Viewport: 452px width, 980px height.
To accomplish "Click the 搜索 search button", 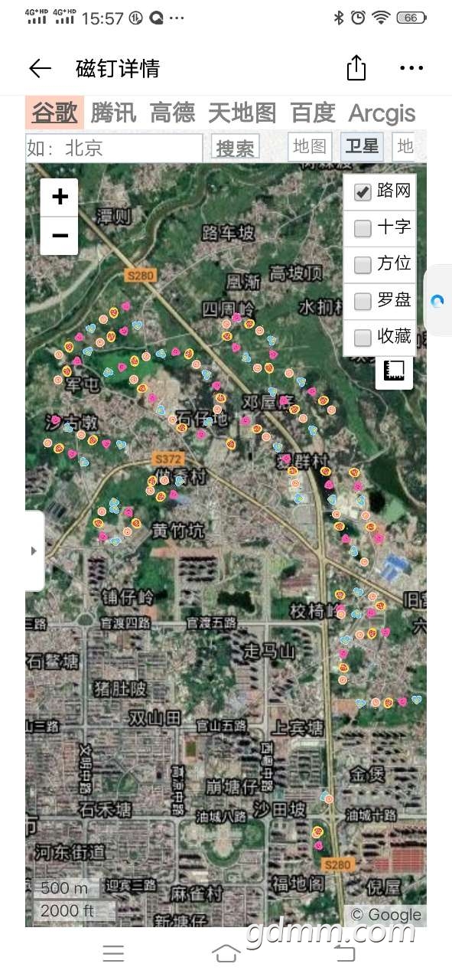I will [x=235, y=148].
